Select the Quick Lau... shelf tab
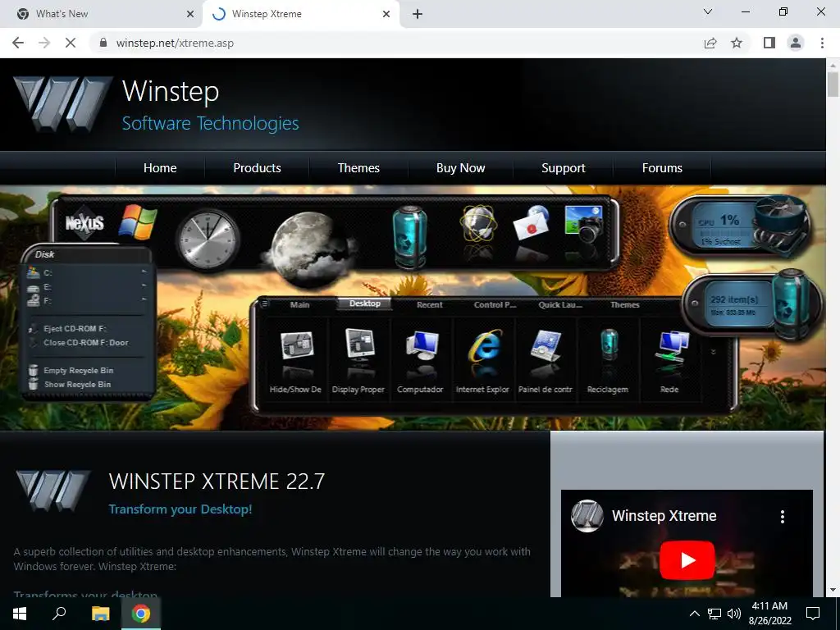 point(560,305)
